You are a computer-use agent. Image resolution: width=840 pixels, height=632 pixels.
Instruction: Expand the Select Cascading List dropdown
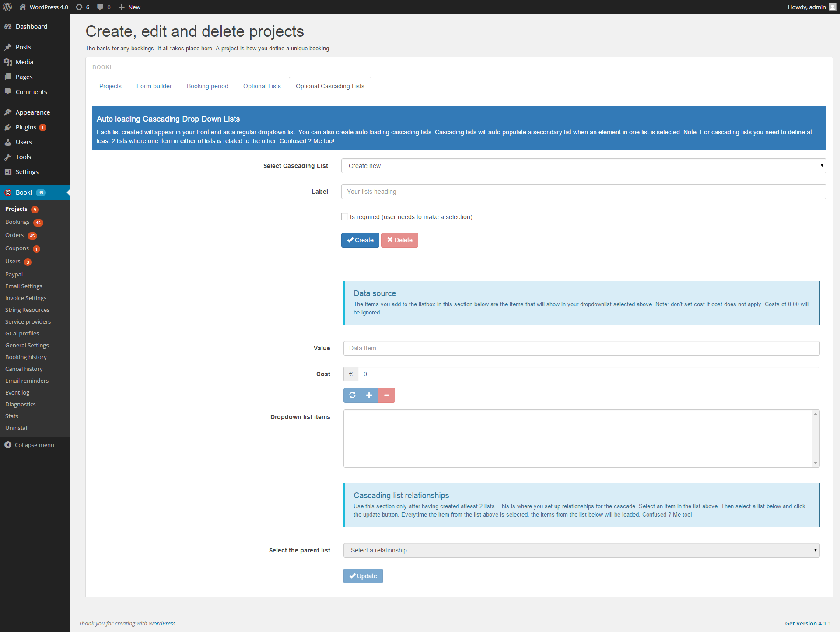(583, 166)
